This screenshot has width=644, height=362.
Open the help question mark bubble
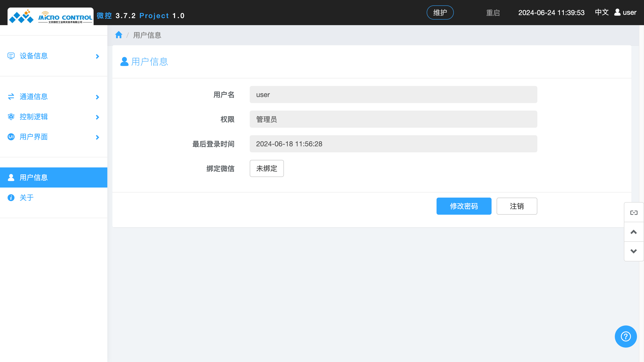[x=626, y=336]
